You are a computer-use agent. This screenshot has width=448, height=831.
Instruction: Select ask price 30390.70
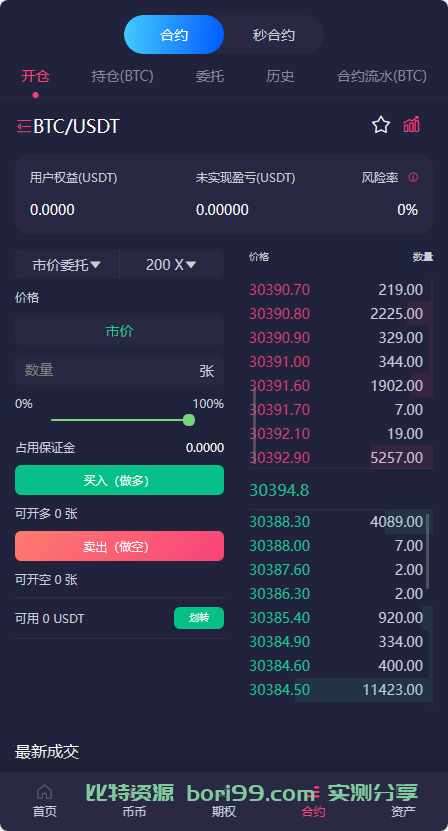[x=279, y=290]
